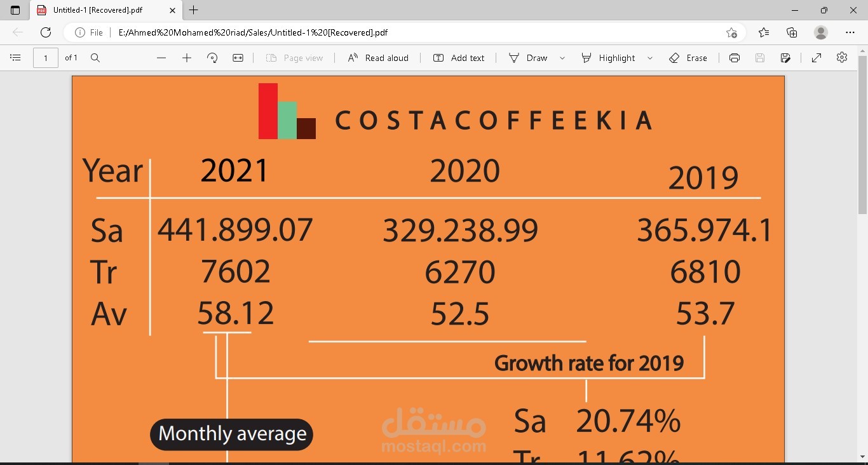Click the 6270 transactions value
868x465 pixels.
point(460,272)
